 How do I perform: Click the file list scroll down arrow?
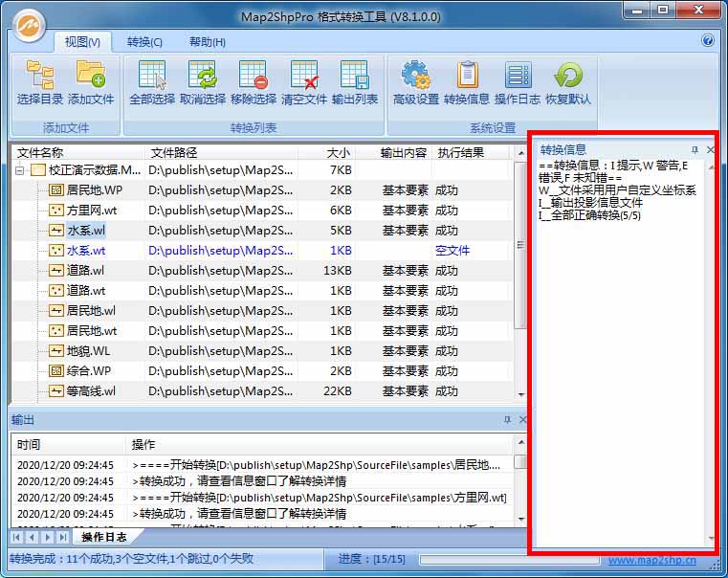[x=521, y=394]
